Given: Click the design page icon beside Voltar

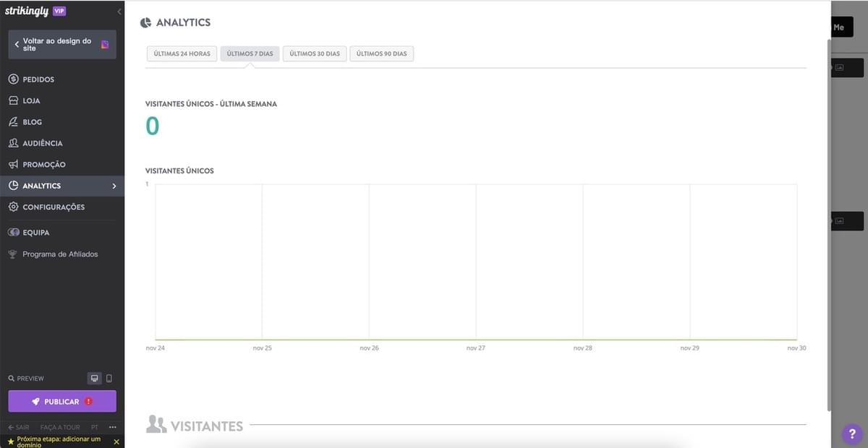Looking at the screenshot, I should pyautogui.click(x=105, y=45).
